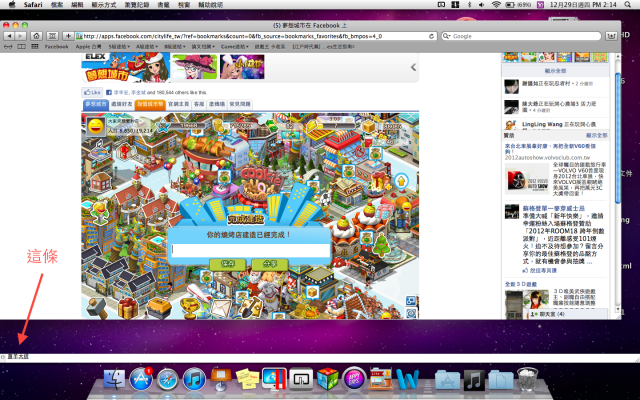Open the gold trophy icon in game

coord(190,308)
